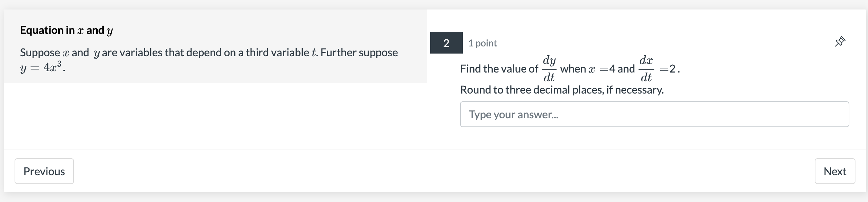The image size is (868, 202).
Task: Click the "Equation in x and y" heading
Action: 66,30
